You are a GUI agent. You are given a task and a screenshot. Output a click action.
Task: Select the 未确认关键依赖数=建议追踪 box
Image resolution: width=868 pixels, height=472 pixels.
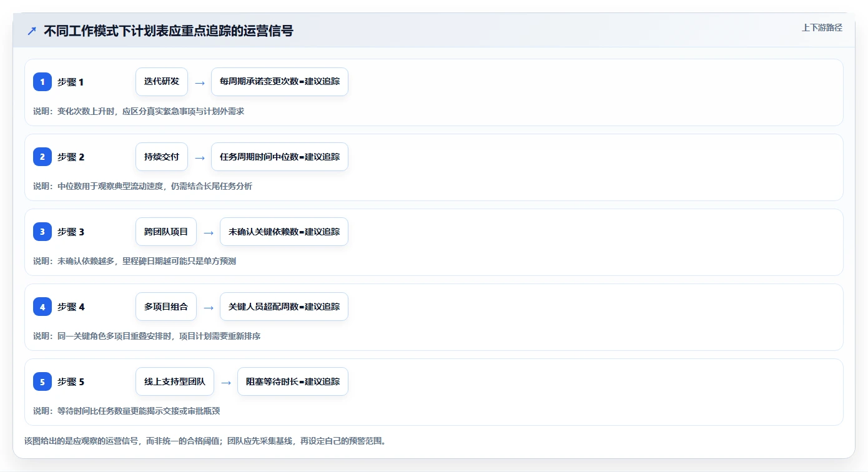(x=284, y=232)
